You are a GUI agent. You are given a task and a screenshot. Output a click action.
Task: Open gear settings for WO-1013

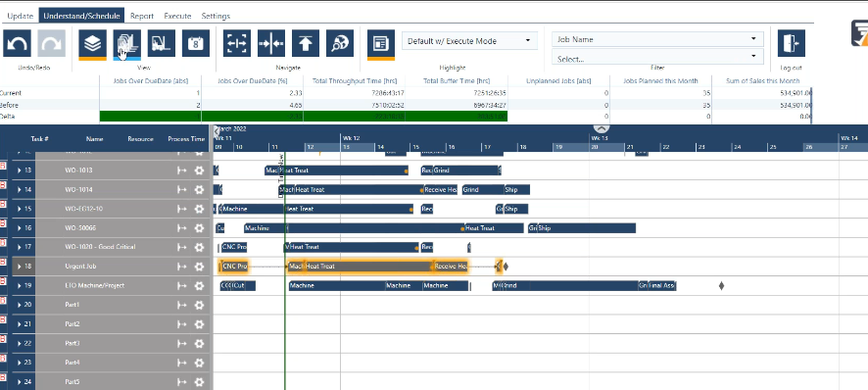(199, 171)
